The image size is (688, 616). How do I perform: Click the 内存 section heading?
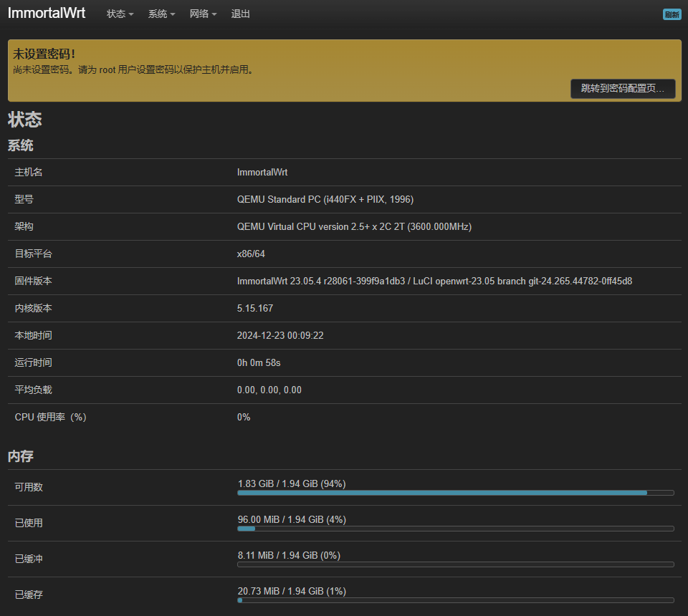tap(21, 456)
